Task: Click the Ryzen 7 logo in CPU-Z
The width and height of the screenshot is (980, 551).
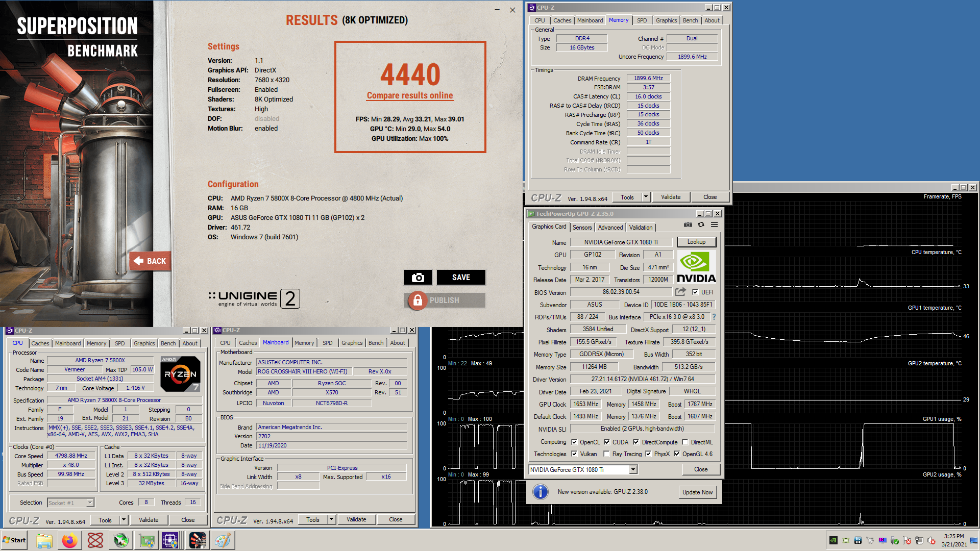Action: [180, 374]
